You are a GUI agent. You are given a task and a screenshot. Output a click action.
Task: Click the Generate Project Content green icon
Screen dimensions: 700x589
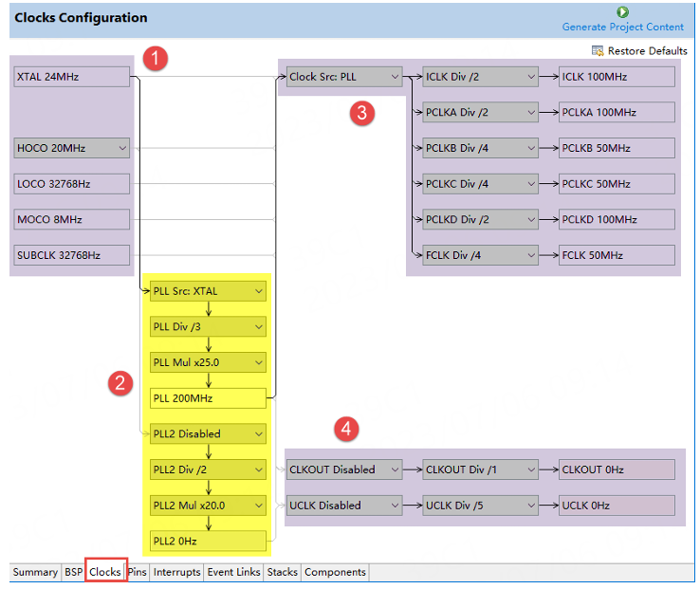click(x=622, y=12)
